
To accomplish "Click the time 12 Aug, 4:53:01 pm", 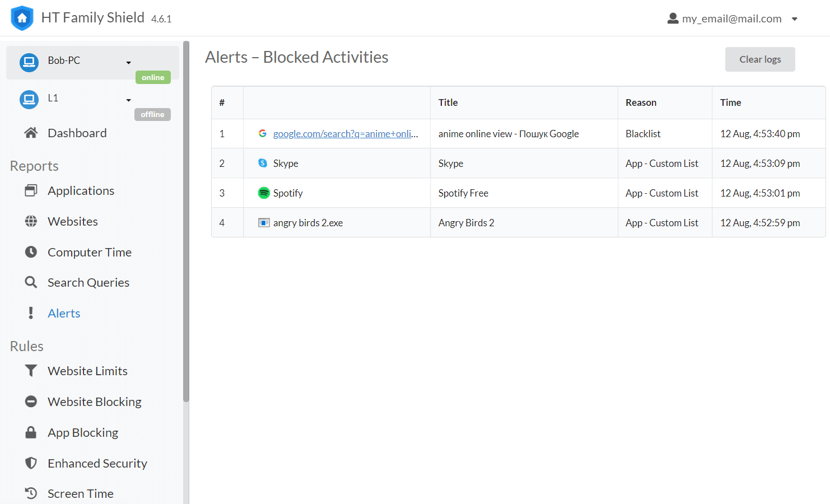I will pyautogui.click(x=760, y=193).
